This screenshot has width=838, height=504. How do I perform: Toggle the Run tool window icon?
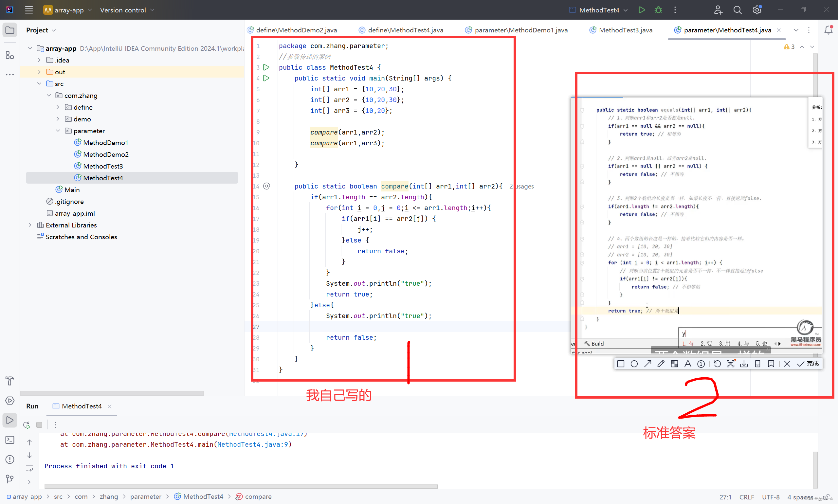10,420
